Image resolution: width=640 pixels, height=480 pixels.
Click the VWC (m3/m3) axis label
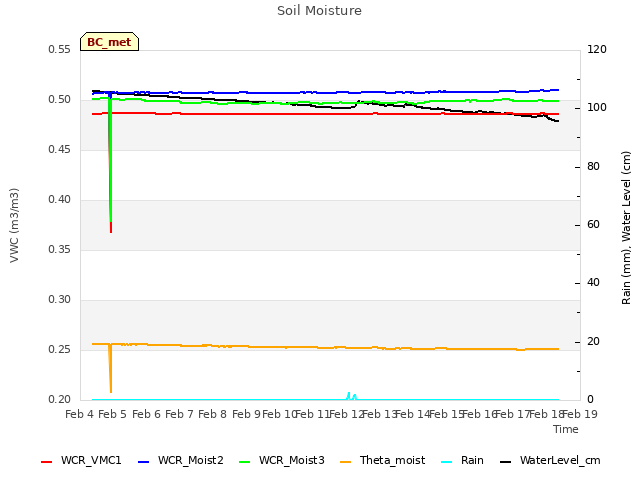[x=14, y=225]
